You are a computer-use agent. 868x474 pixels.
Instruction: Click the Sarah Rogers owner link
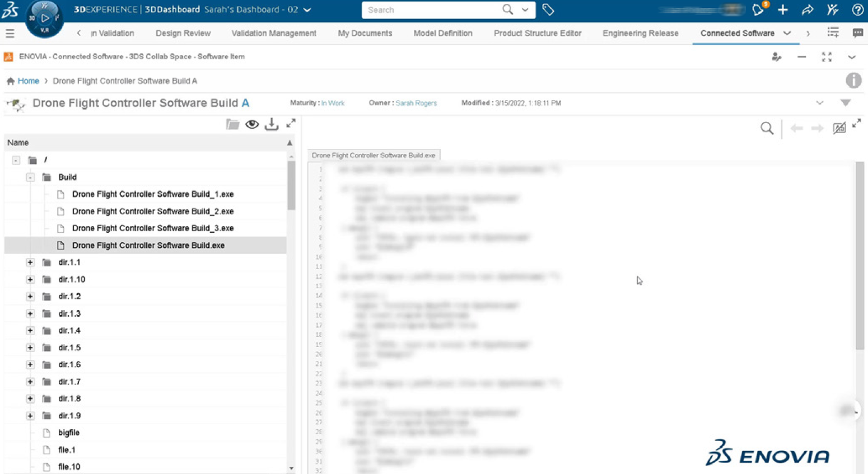[416, 104]
